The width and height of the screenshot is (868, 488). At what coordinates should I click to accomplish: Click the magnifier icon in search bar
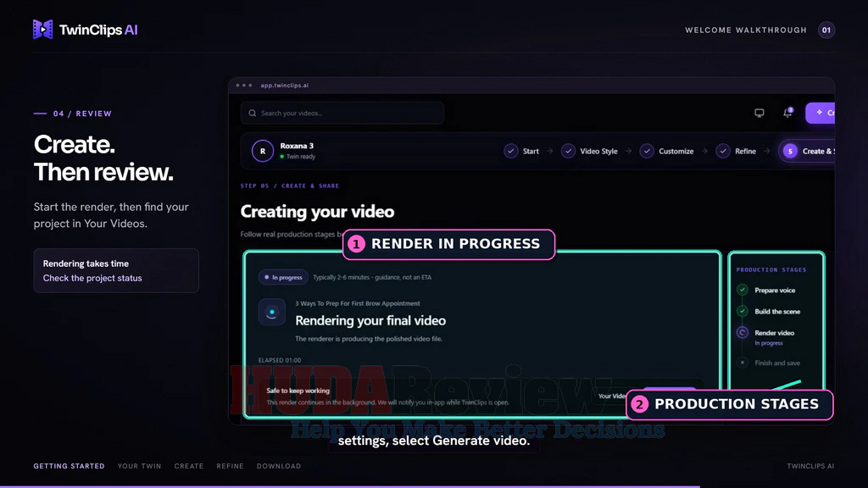coord(253,113)
